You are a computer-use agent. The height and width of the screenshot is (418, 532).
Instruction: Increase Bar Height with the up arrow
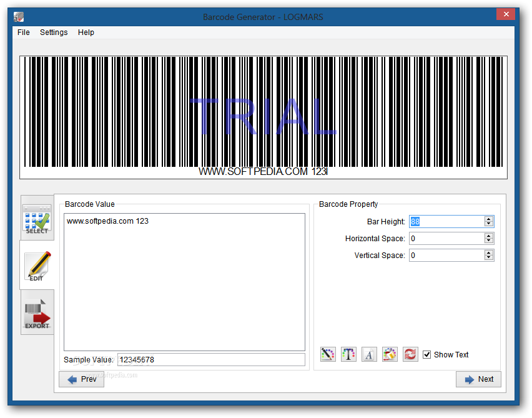[488, 219]
